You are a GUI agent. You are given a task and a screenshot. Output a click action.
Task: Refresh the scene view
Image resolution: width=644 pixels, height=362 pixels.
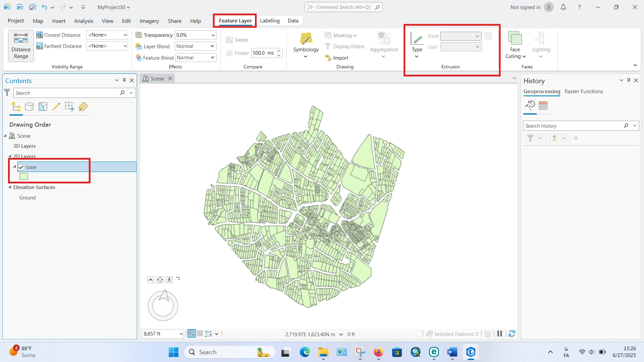512,334
